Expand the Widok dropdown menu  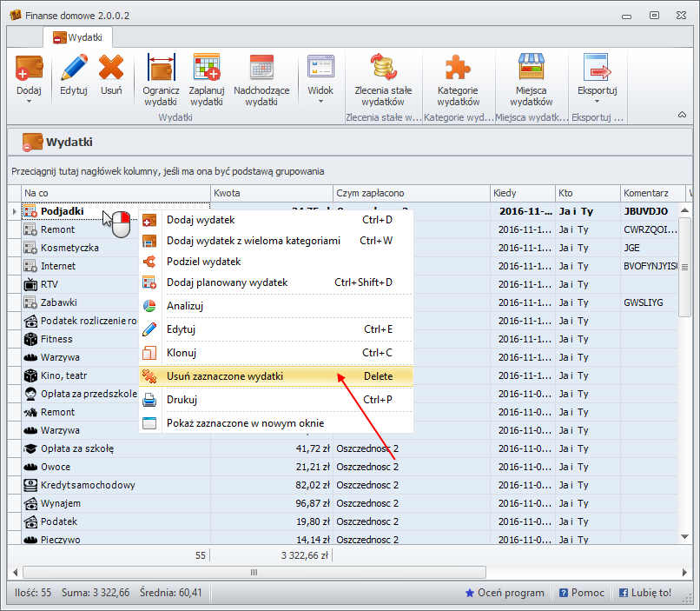[320, 101]
